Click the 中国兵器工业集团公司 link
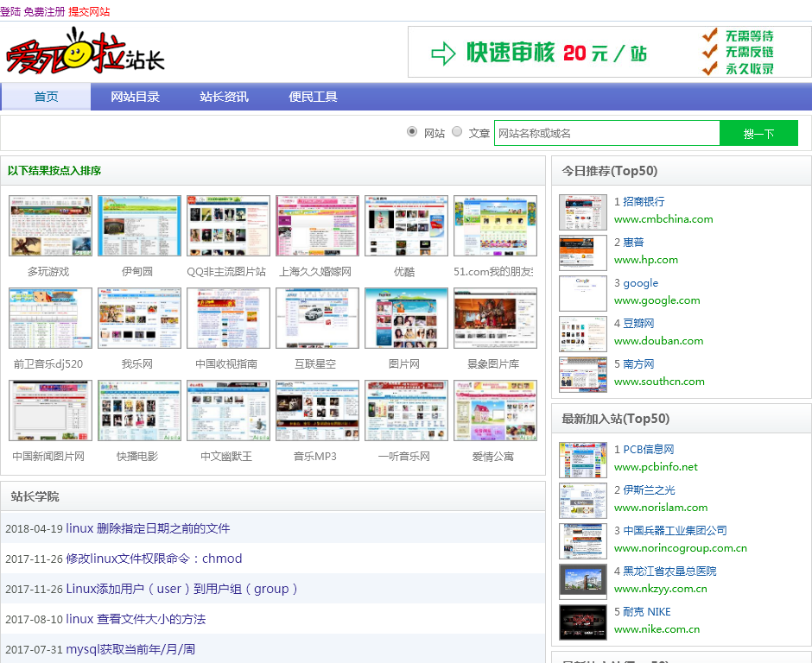Viewport: 812px width, 663px height. click(x=675, y=530)
